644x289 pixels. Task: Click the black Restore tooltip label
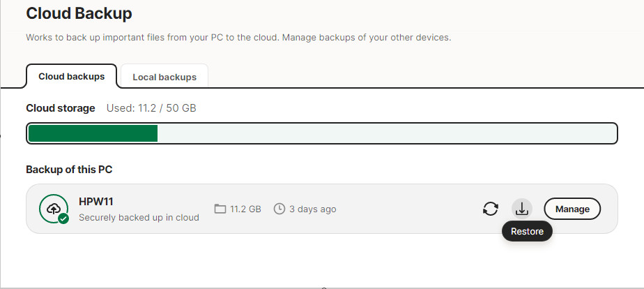(x=526, y=231)
